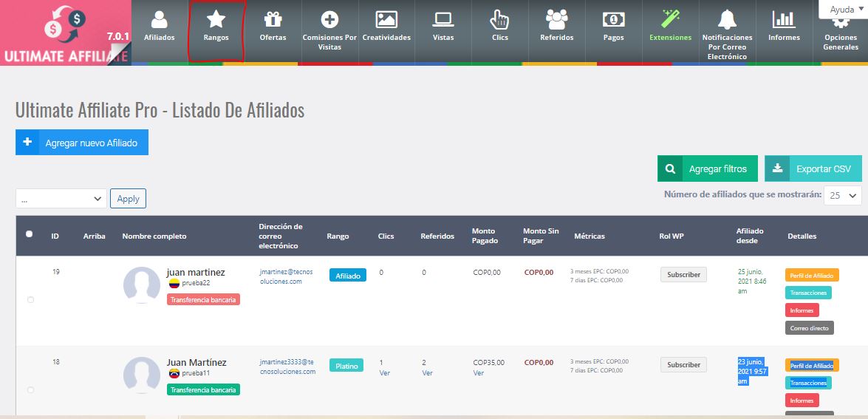This screenshot has width=868, height=419.
Task: Open the Creatividades image icon
Action: (386, 20)
